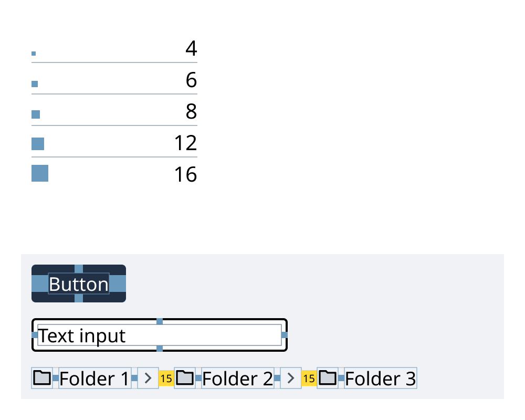
Task: Select the blue square for spacing 8
Action: [x=36, y=114]
